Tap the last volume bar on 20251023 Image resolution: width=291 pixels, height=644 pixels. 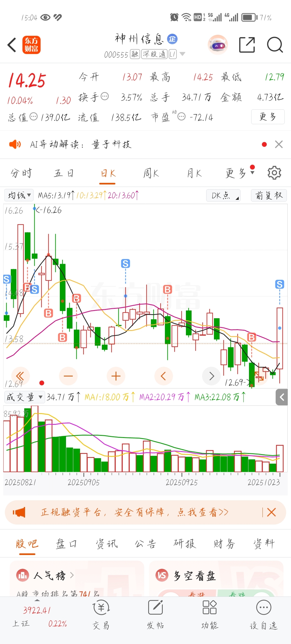pos(280,458)
